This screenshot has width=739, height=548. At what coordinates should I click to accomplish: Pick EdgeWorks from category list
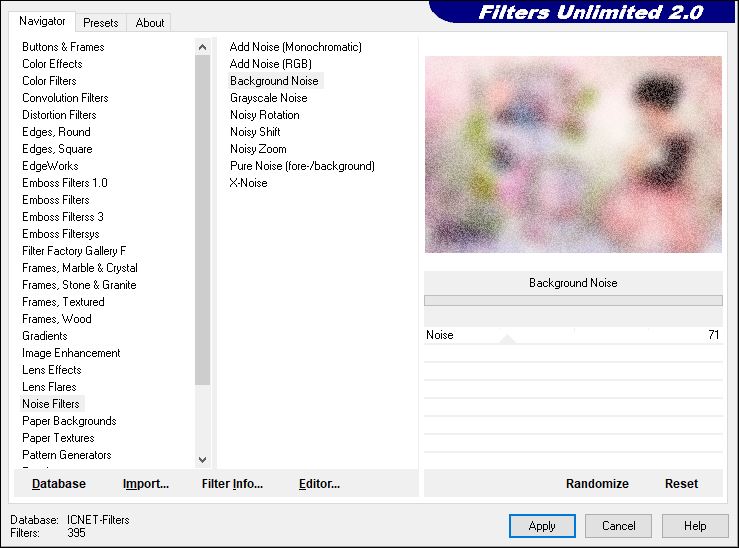pos(50,166)
